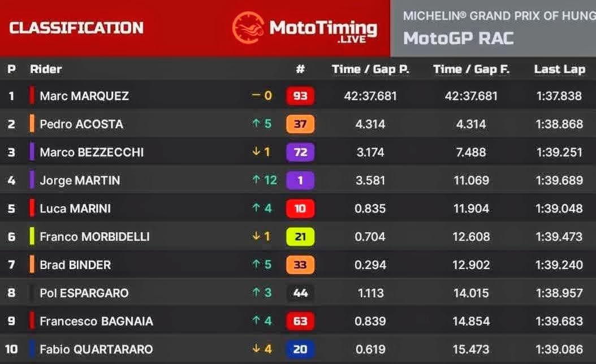
Task: Click Pol ESPARGARO's rider name
Action: coord(84,293)
